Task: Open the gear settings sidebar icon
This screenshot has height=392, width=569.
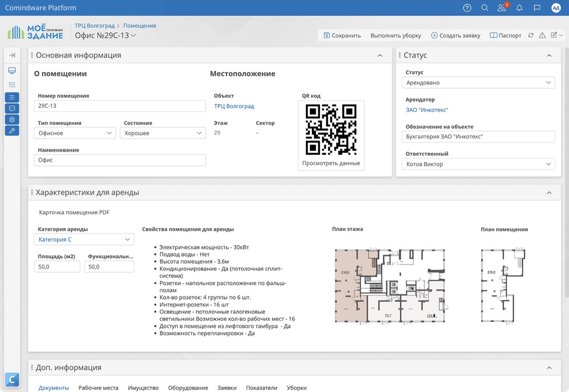Action: pos(12,119)
